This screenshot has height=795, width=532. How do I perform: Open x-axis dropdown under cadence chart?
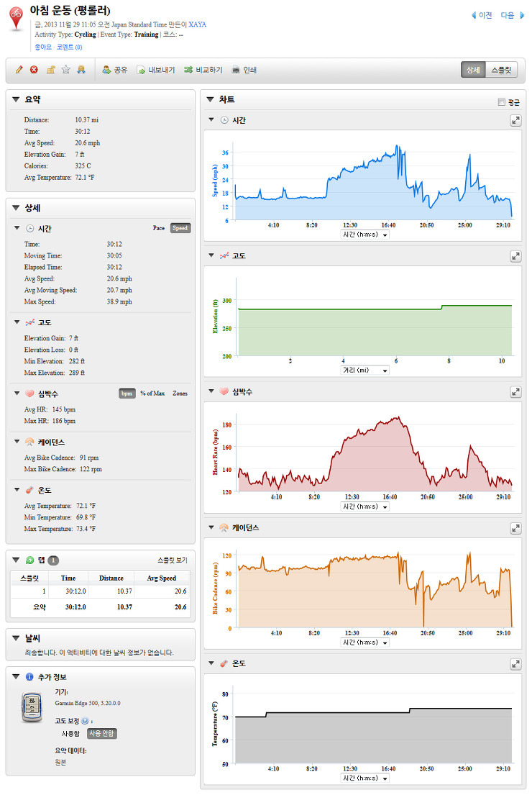364,642
